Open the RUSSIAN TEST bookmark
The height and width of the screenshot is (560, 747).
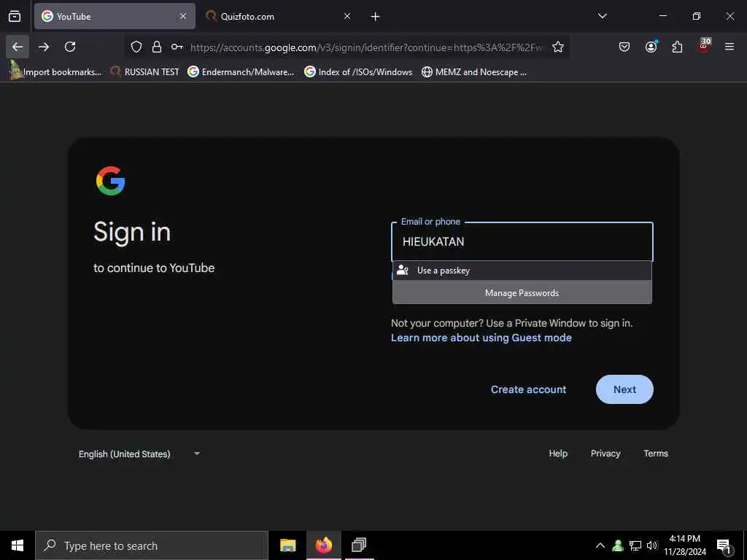(x=145, y=72)
